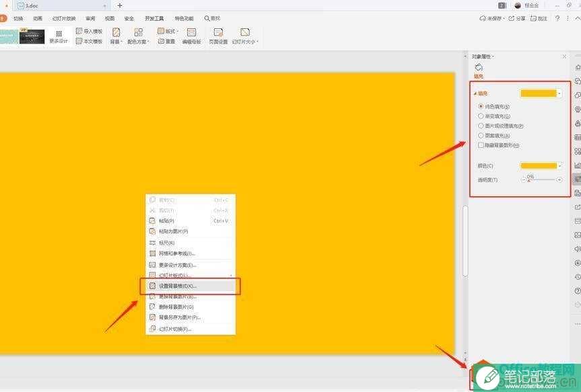The width and height of the screenshot is (581, 392).
Task: Open help via the question mark icon
Action: point(557,18)
